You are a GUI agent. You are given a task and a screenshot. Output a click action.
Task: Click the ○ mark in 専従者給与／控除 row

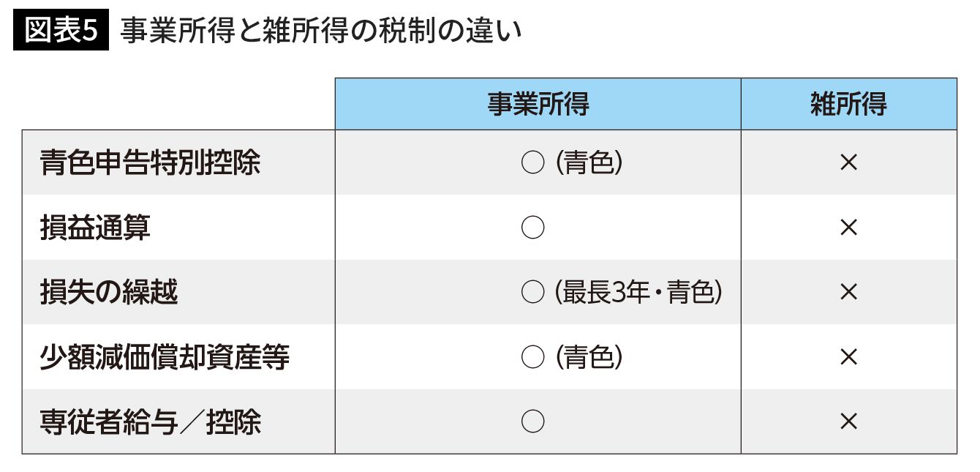point(532,422)
